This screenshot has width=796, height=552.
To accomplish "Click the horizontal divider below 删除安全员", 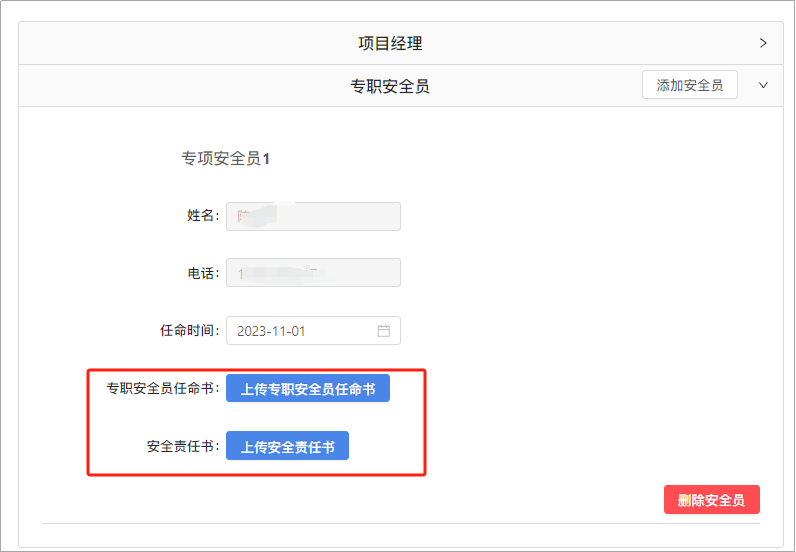I will (x=400, y=523).
